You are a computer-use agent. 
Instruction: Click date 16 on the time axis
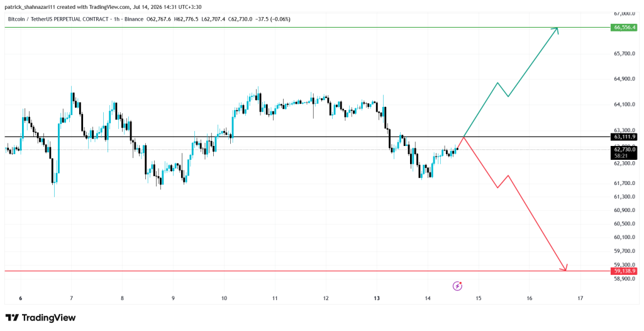click(530, 298)
